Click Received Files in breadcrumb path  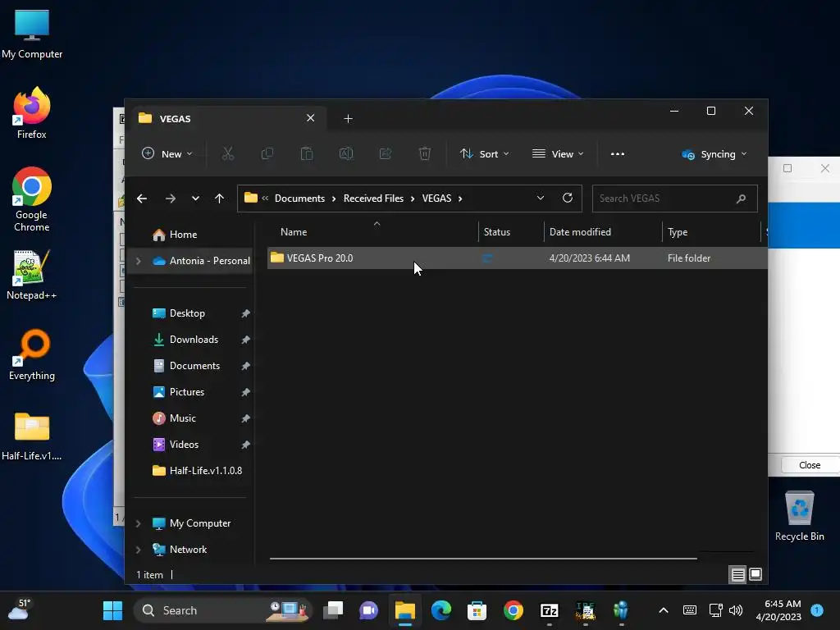click(x=373, y=199)
